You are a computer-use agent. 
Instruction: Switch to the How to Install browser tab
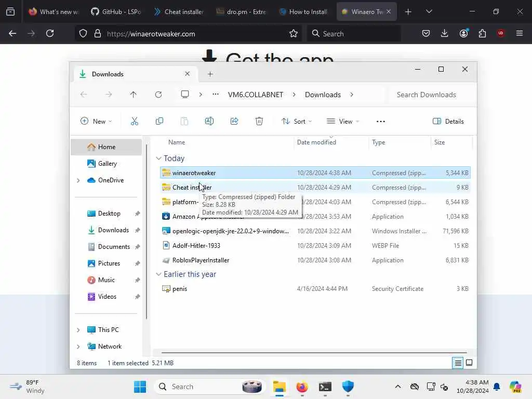click(303, 11)
